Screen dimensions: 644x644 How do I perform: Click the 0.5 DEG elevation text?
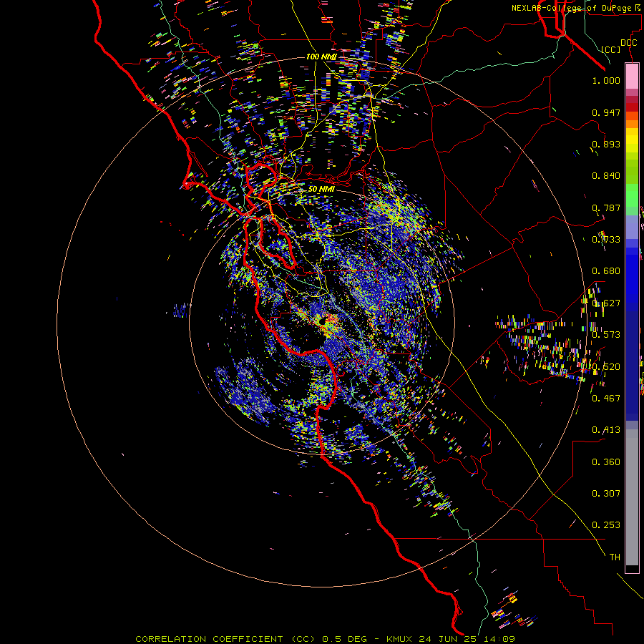[344, 639]
